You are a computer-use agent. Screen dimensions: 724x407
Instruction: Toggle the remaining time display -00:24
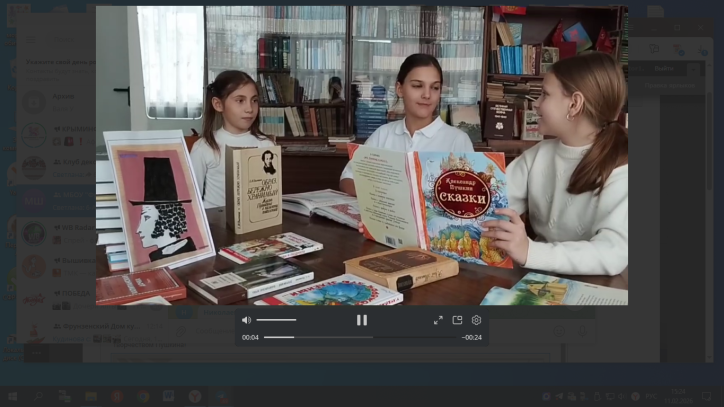coord(472,337)
